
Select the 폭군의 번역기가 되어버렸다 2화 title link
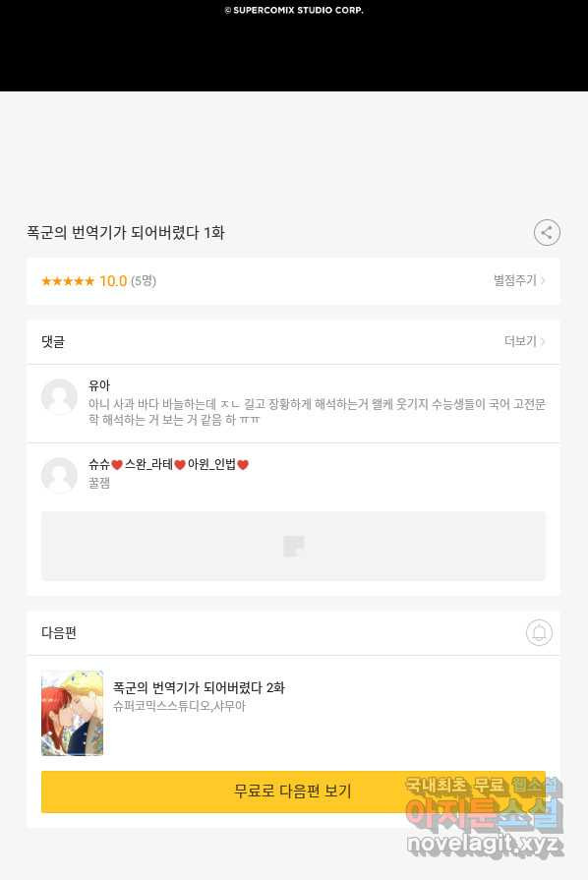(200, 687)
